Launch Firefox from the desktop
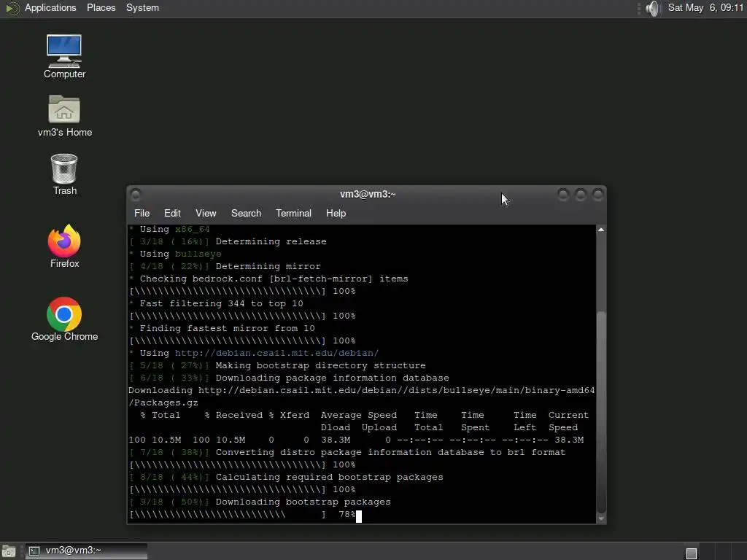This screenshot has width=747, height=560. 64,246
